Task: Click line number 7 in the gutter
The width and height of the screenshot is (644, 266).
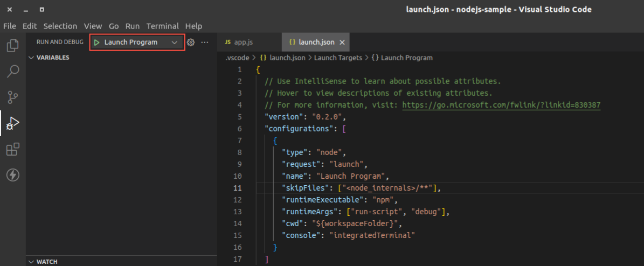Action: pos(239,141)
